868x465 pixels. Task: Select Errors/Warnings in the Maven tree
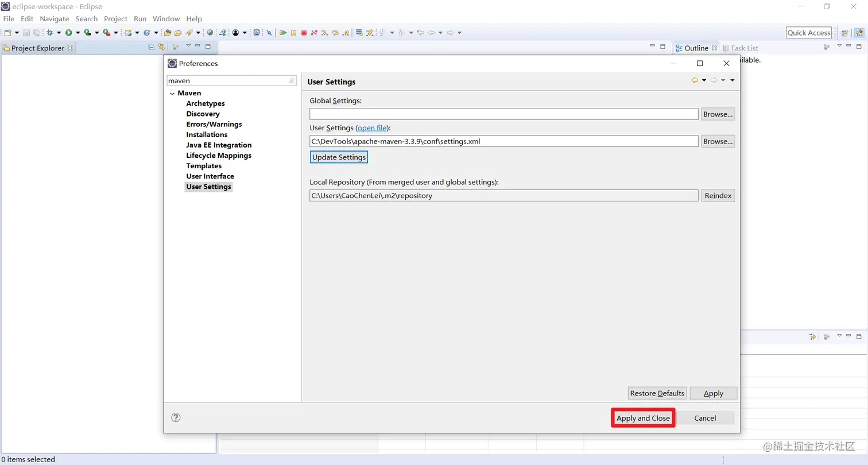(x=214, y=124)
